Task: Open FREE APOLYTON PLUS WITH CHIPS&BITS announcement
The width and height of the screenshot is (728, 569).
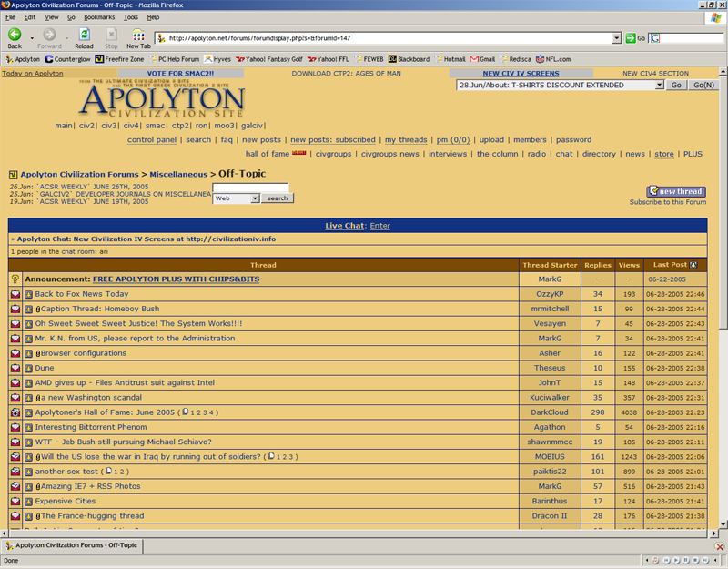Action: click(x=176, y=279)
